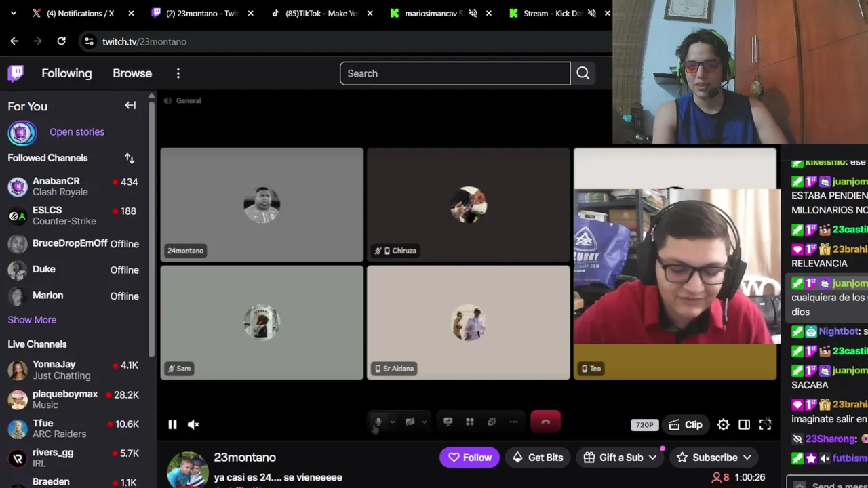The height and width of the screenshot is (488, 868).
Task: Open the tab search dropdown arrow
Action: click(x=13, y=13)
